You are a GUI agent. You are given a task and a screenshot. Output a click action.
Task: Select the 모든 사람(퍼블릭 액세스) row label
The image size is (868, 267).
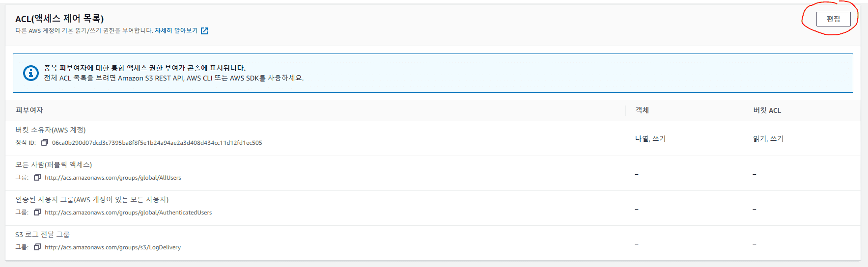coord(54,165)
